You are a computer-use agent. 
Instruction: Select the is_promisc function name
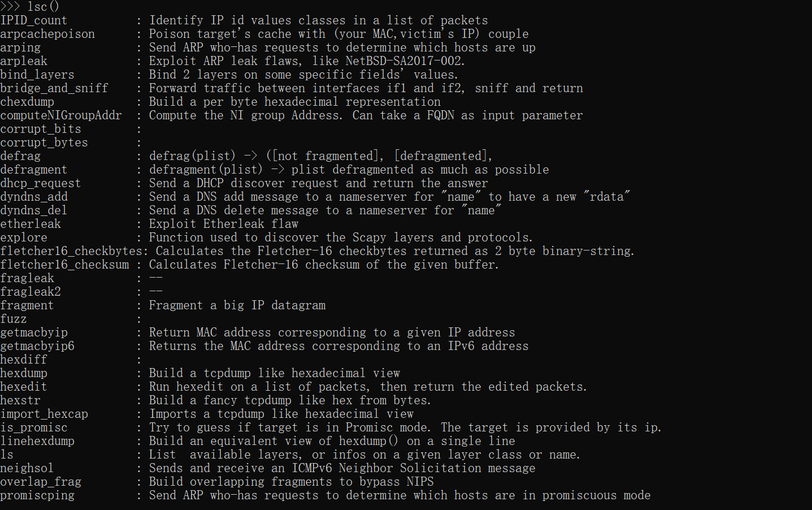point(34,427)
